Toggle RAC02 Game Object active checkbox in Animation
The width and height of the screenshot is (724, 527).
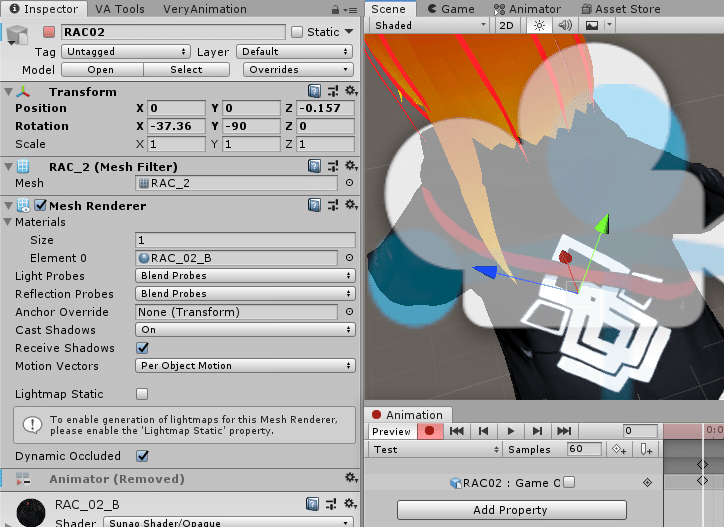tap(569, 482)
